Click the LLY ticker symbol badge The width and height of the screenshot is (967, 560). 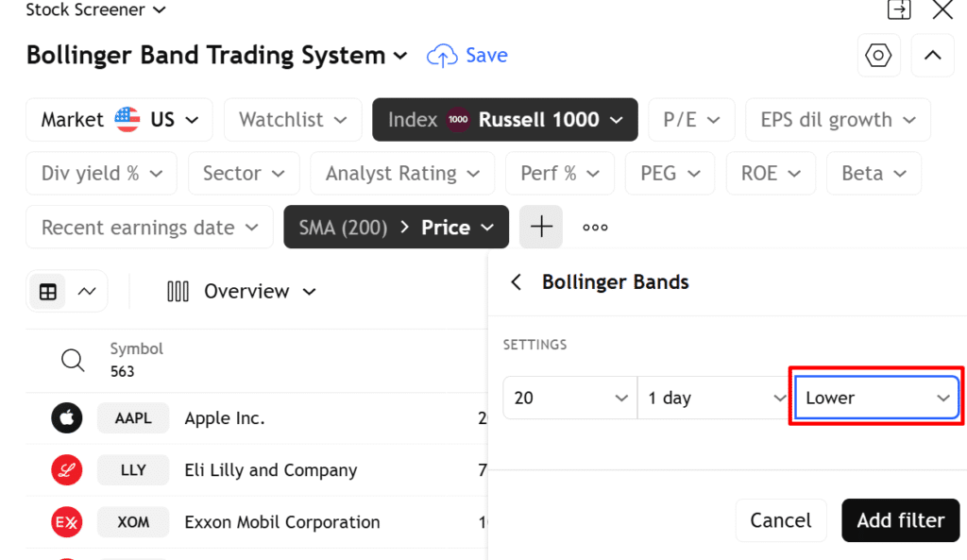pos(133,470)
